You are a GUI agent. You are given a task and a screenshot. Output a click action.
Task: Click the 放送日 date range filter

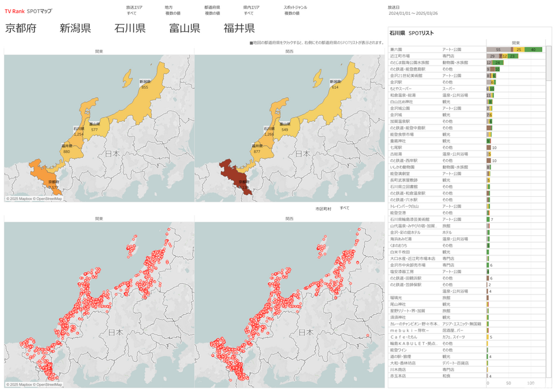[x=414, y=13]
